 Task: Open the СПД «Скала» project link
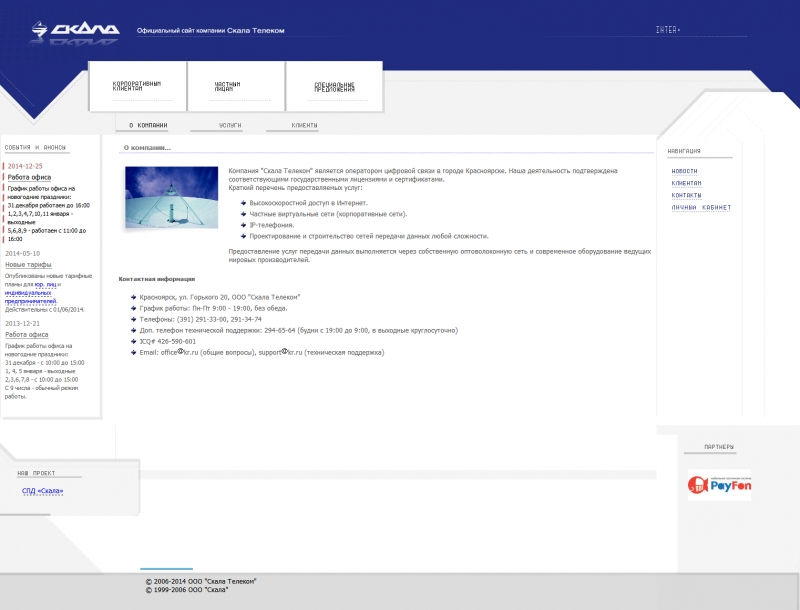(42, 491)
